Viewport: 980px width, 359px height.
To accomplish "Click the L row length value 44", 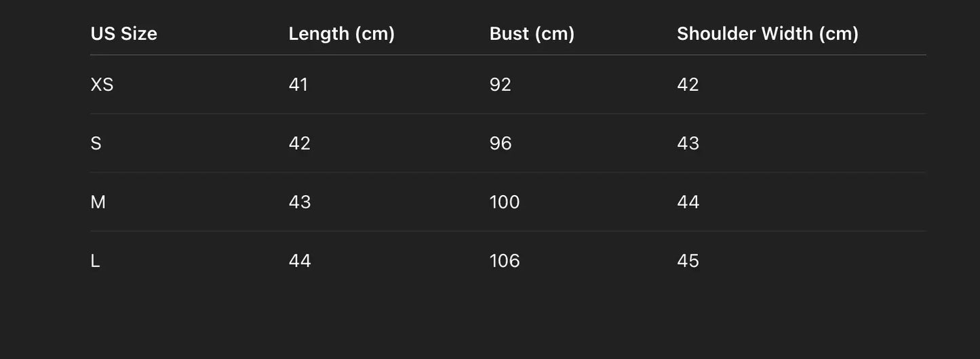I will (x=299, y=261).
